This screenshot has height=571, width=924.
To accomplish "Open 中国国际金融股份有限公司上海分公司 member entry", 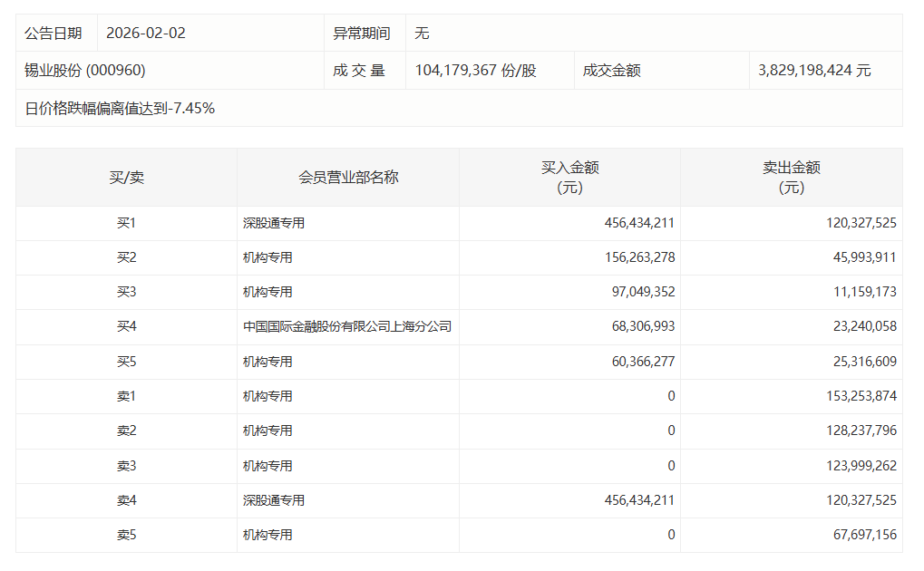I will 346,327.
